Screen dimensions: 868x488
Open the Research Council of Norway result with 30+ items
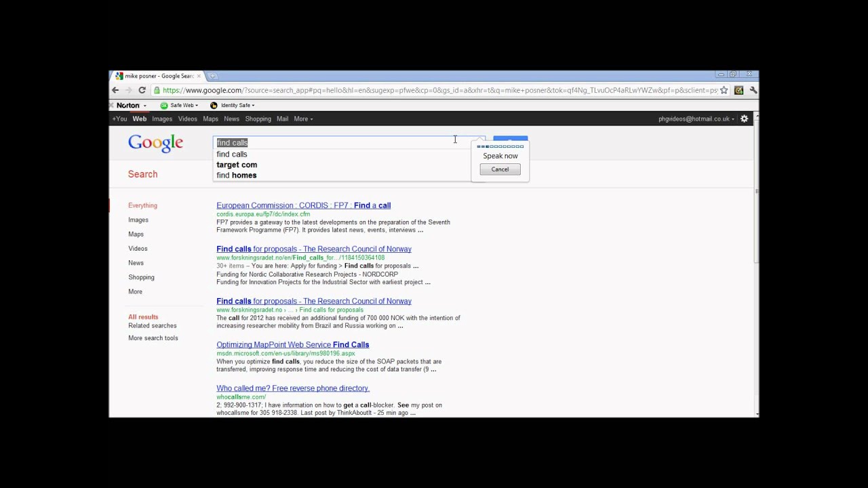click(x=314, y=249)
